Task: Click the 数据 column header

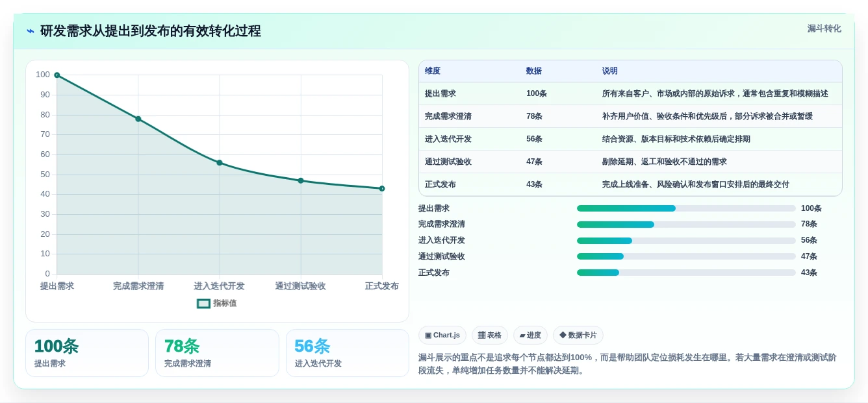Action: point(534,71)
